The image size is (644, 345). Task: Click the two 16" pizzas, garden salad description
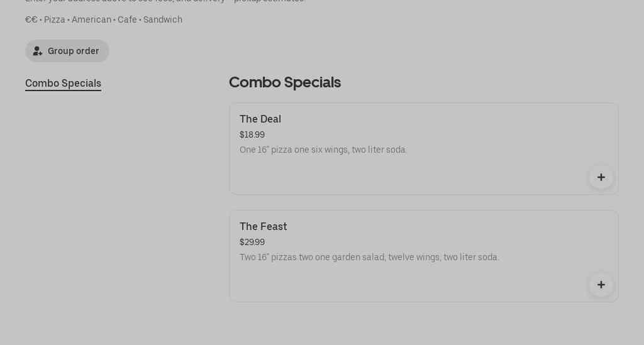(369, 257)
